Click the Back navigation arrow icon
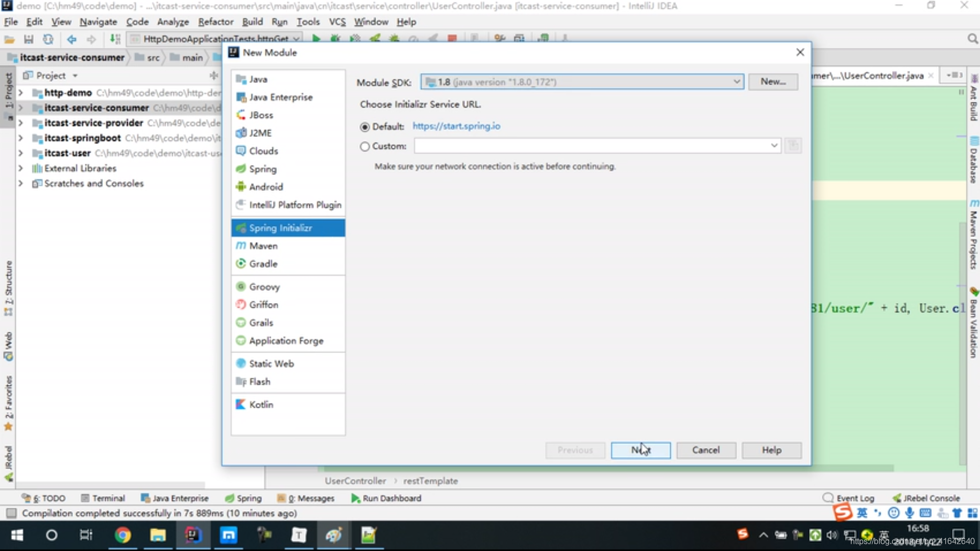Screen dimensions: 980x551 pos(71,39)
